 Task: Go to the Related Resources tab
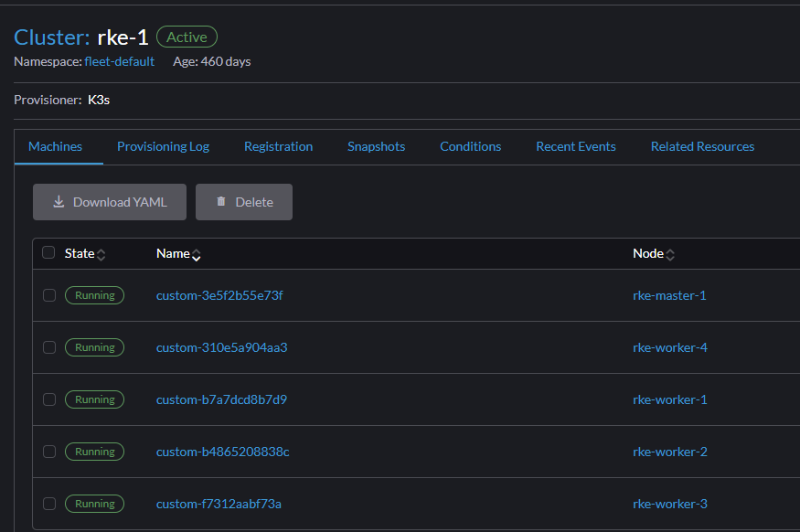[x=702, y=146]
